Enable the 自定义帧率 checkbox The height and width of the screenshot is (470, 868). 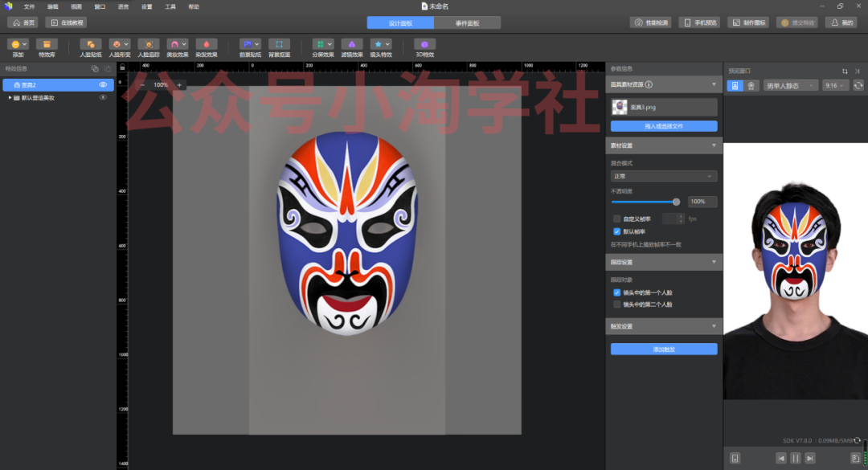[616, 219]
